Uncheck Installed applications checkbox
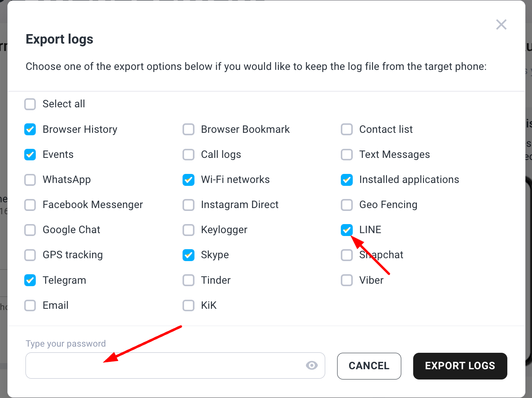This screenshot has width=532, height=398. (347, 180)
